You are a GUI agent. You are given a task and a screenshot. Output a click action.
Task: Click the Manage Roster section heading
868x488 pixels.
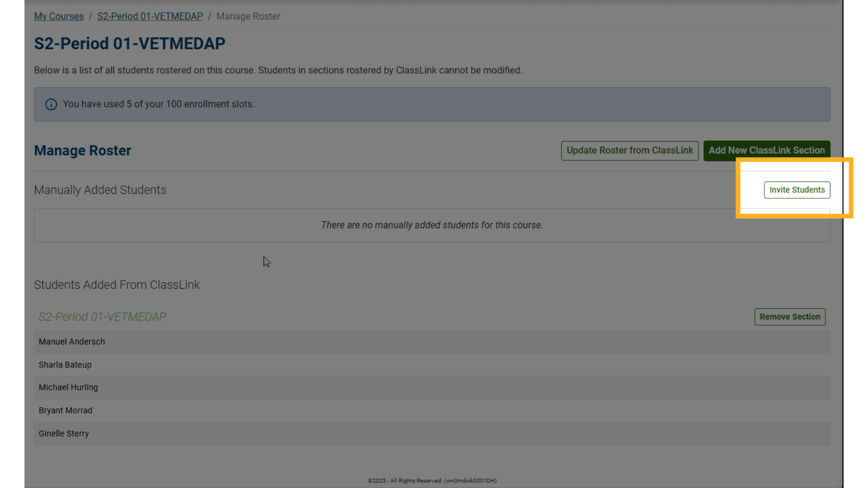(83, 150)
